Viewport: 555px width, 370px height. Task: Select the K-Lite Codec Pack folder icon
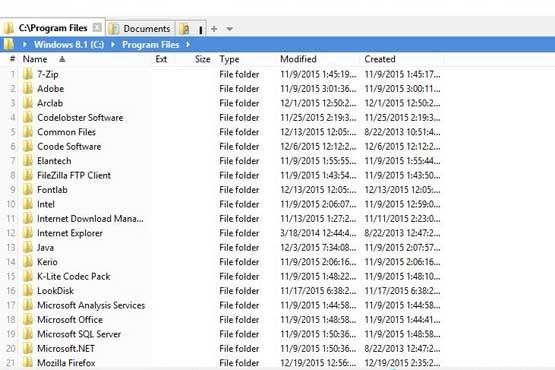pos(28,276)
